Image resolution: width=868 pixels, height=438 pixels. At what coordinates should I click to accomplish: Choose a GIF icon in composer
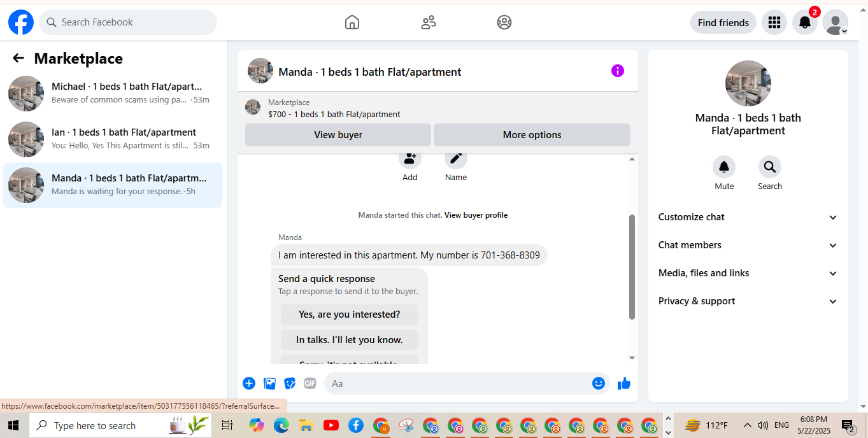310,383
